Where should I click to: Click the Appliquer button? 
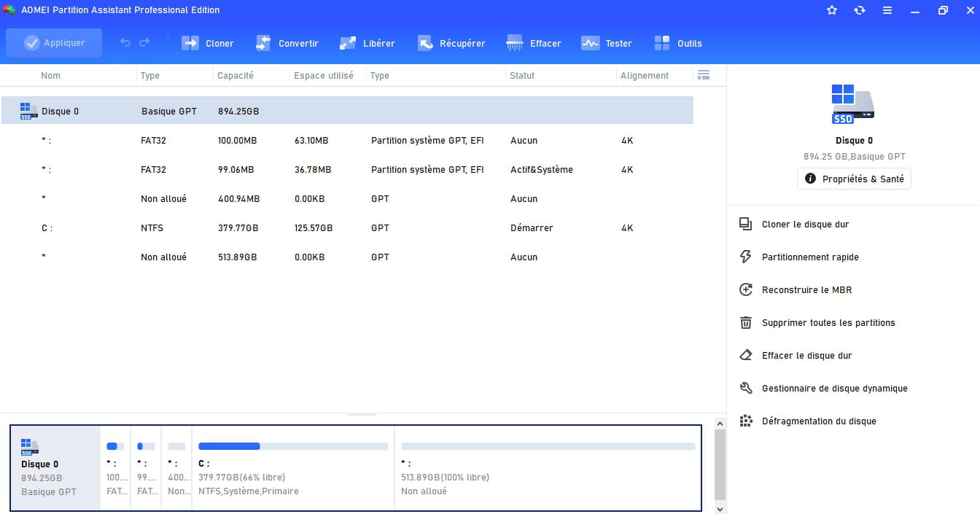[x=54, y=43]
